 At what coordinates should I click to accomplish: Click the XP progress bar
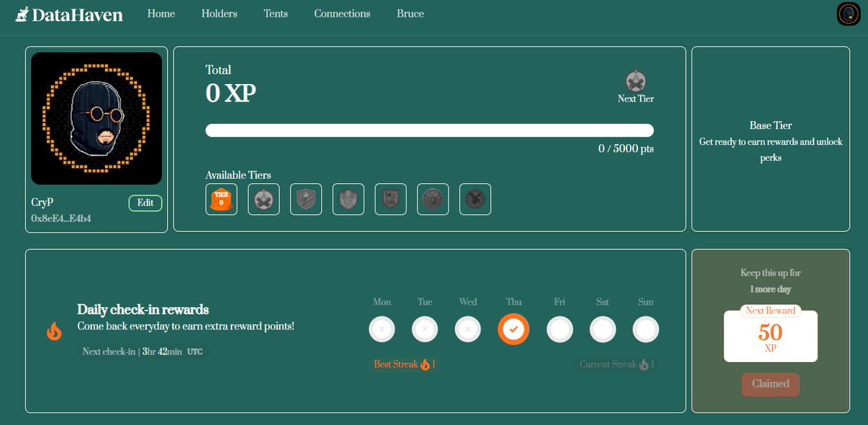[430, 130]
